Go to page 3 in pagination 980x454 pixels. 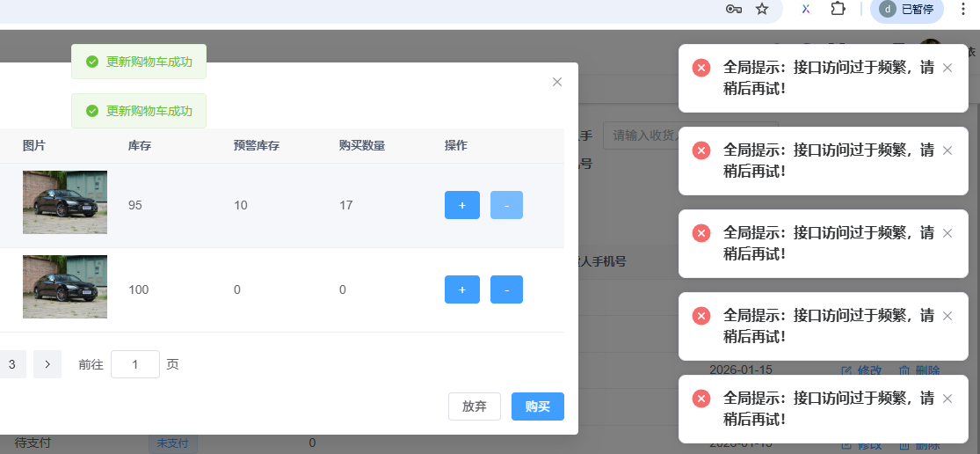(12, 363)
